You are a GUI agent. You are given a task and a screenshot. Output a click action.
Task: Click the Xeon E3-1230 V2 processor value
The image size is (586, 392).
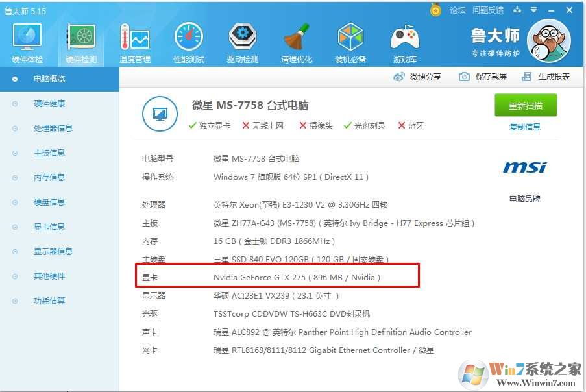300,205
